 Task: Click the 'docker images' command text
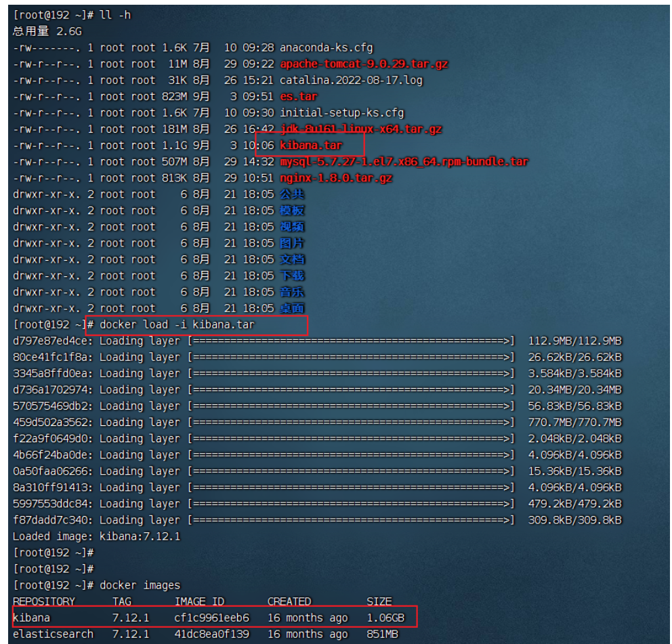[x=140, y=585]
